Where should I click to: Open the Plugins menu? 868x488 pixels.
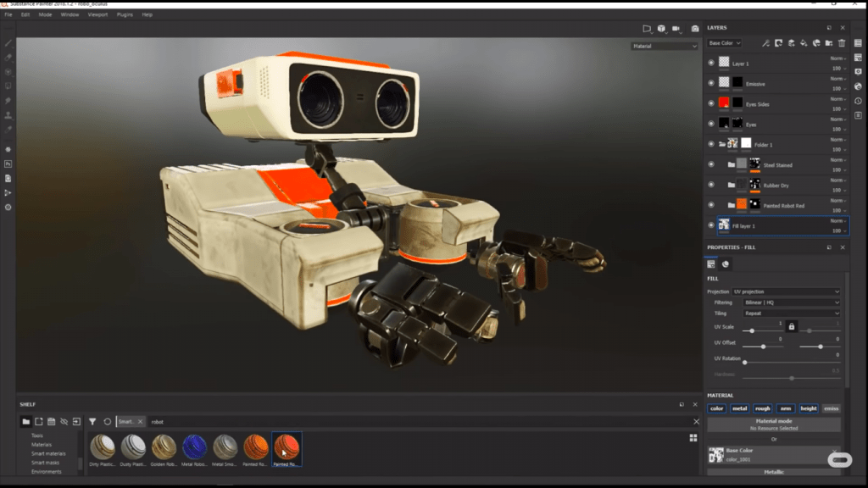[x=125, y=14]
